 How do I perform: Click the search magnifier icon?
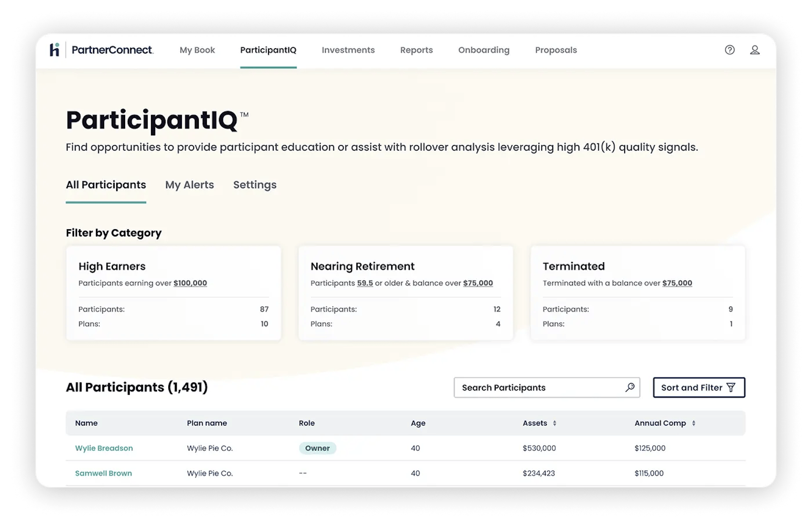[x=630, y=387]
